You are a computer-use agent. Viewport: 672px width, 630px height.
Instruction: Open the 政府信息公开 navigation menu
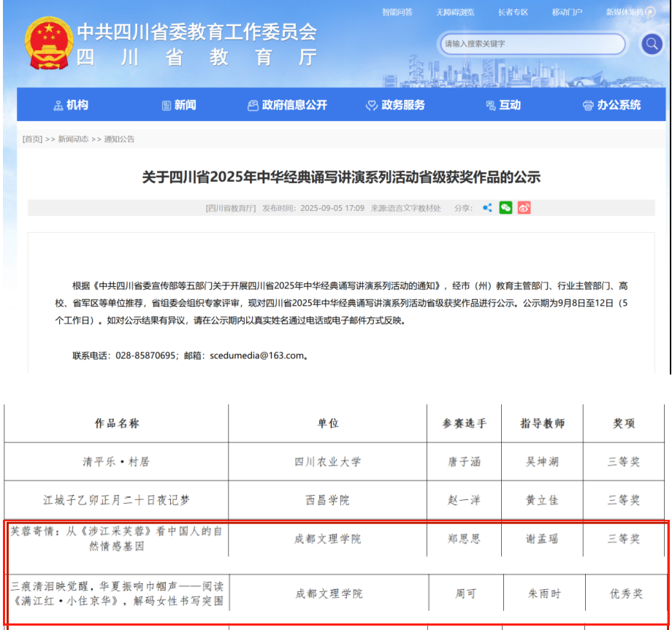[287, 105]
